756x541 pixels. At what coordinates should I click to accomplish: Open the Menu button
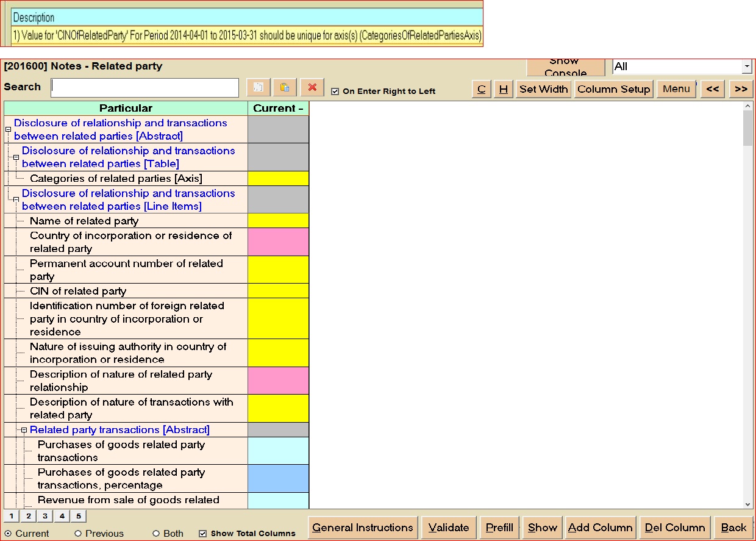coord(676,89)
